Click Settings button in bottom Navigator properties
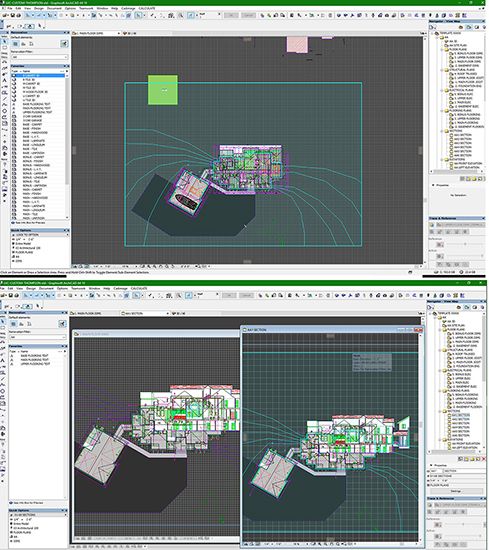Viewport: 489px width, 550px height. click(x=455, y=491)
